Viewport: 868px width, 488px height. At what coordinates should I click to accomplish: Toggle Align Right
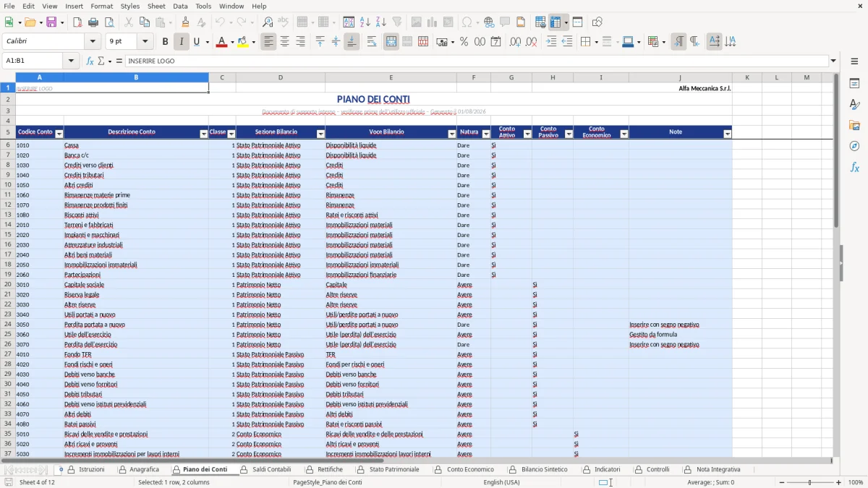pos(300,42)
